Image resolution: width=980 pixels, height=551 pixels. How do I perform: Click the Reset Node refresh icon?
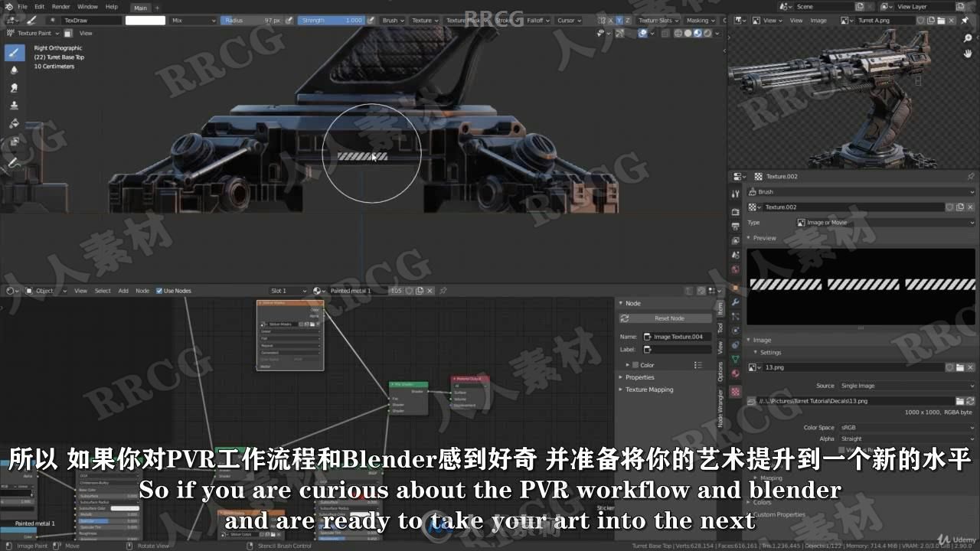(x=625, y=318)
